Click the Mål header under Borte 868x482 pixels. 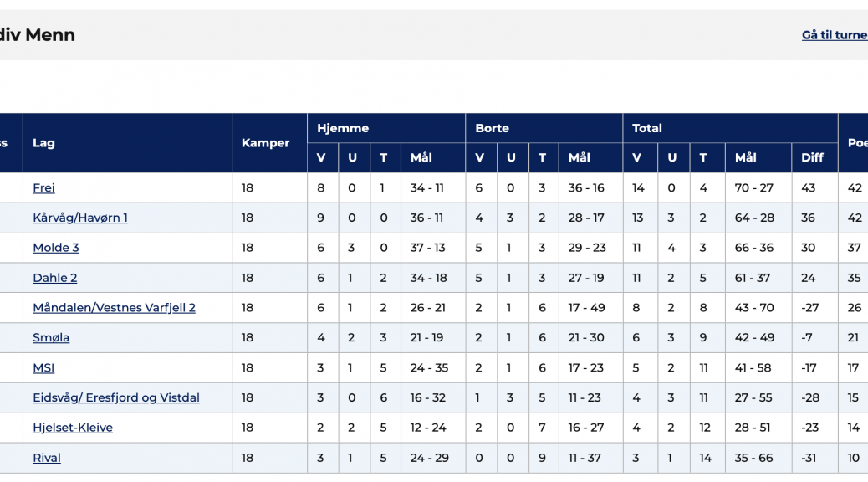[579, 157]
